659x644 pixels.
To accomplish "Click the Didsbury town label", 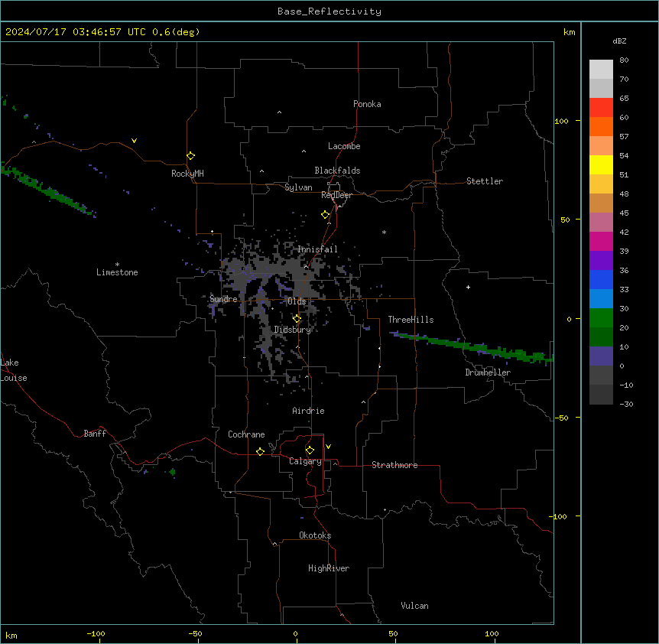I will pos(293,330).
